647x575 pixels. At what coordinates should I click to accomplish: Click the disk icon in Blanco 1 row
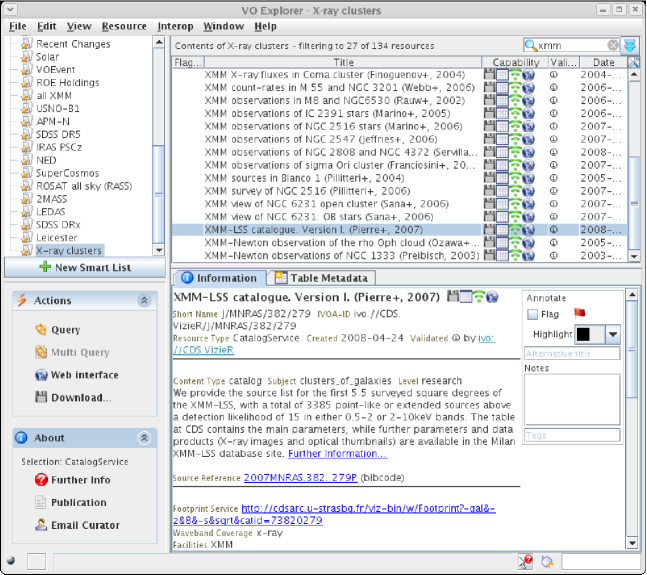tap(489, 178)
